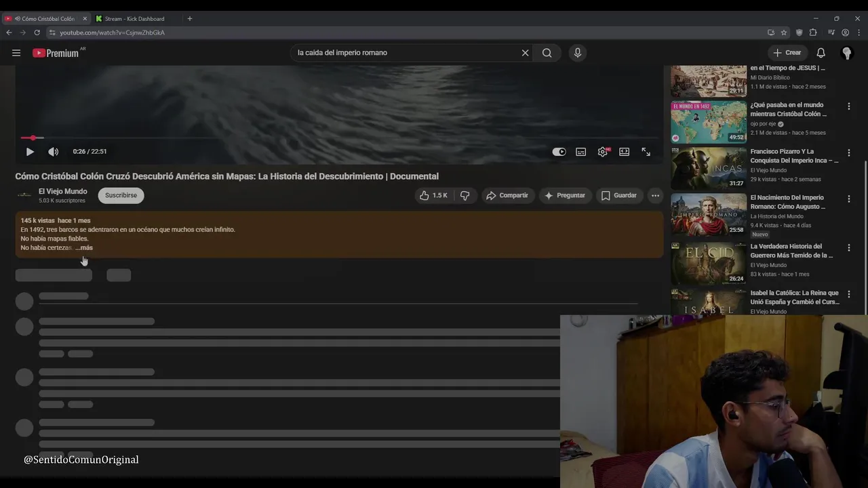Start voice search with the microphone
This screenshot has width=868, height=488.
578,53
